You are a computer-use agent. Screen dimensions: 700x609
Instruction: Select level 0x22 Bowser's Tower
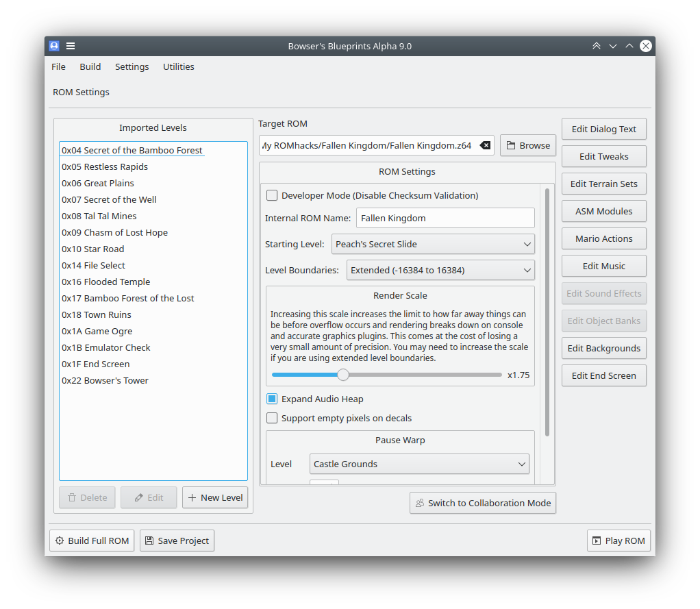[153, 381]
